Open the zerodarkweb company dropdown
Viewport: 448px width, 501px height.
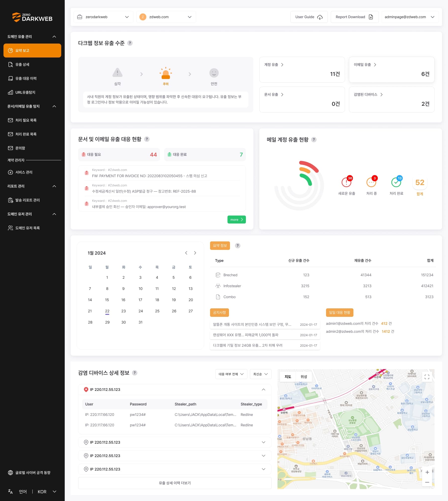(x=104, y=17)
